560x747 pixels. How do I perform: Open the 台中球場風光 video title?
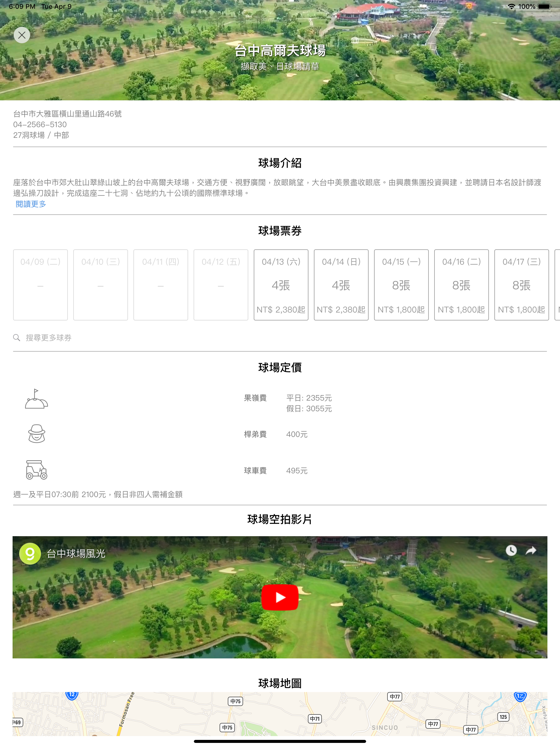click(76, 553)
